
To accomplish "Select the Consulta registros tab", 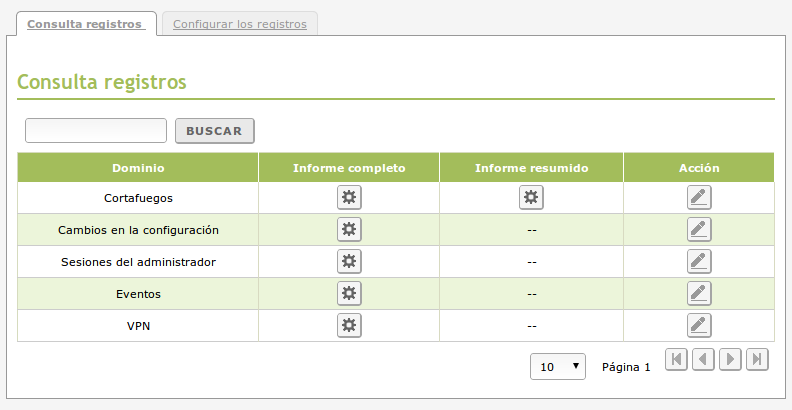I will pos(84,24).
